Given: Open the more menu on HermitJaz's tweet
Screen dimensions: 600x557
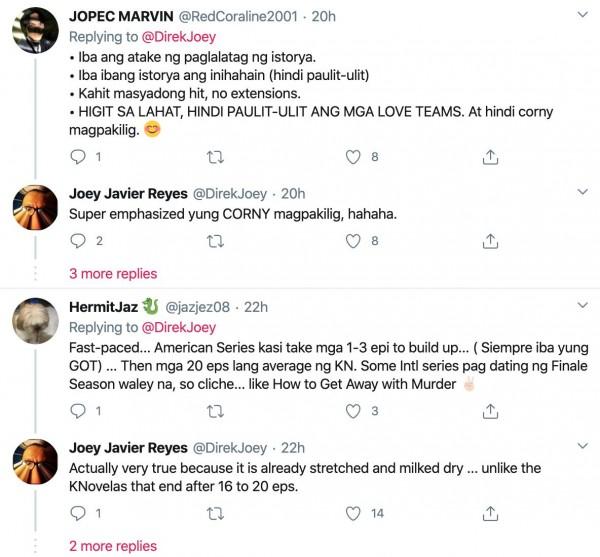Looking at the screenshot, I should point(584,307).
